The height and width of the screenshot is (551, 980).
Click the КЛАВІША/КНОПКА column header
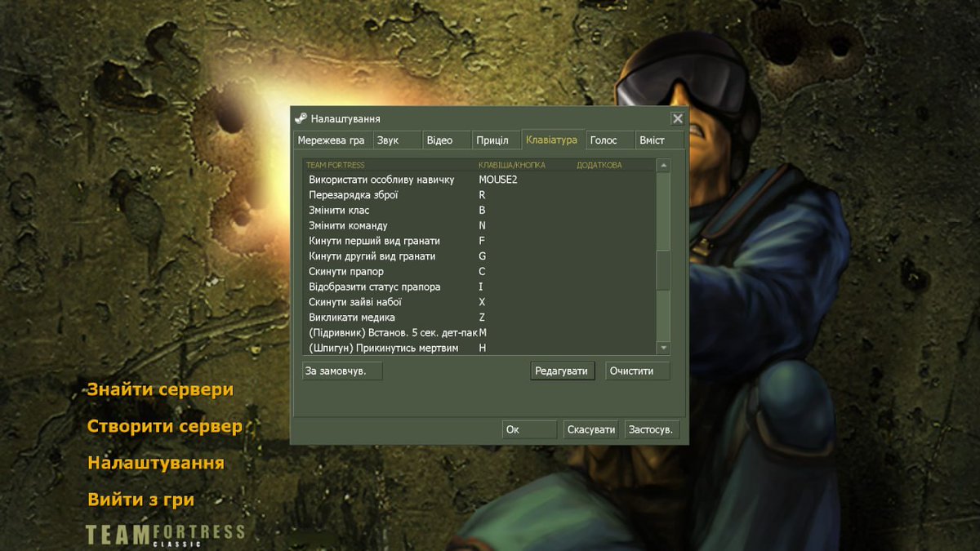tap(510, 165)
